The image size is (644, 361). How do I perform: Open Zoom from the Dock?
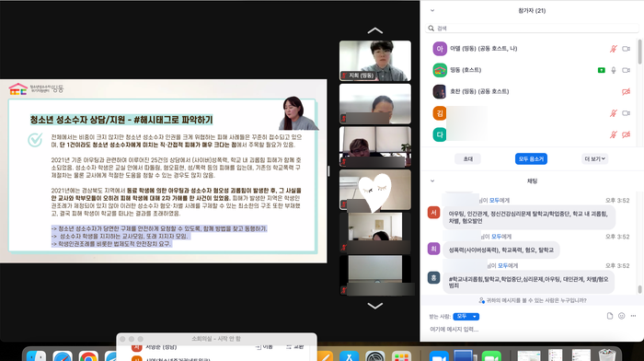click(x=439, y=356)
